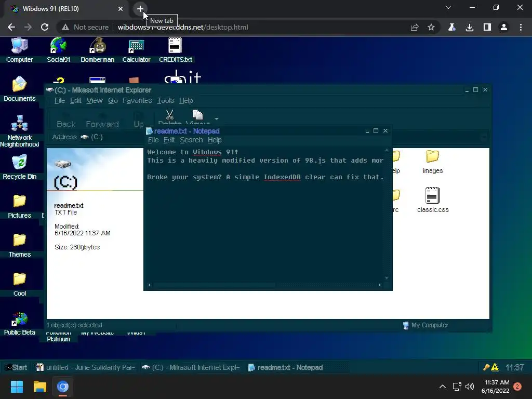Open the Themes desktop folder
Viewport: 532px width, 399px height.
(19, 245)
